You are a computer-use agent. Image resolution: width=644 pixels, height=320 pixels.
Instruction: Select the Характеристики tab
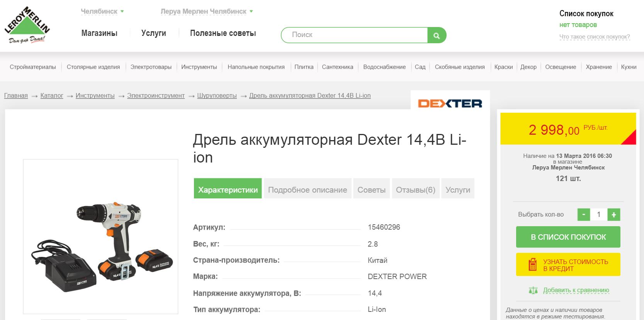click(x=228, y=188)
